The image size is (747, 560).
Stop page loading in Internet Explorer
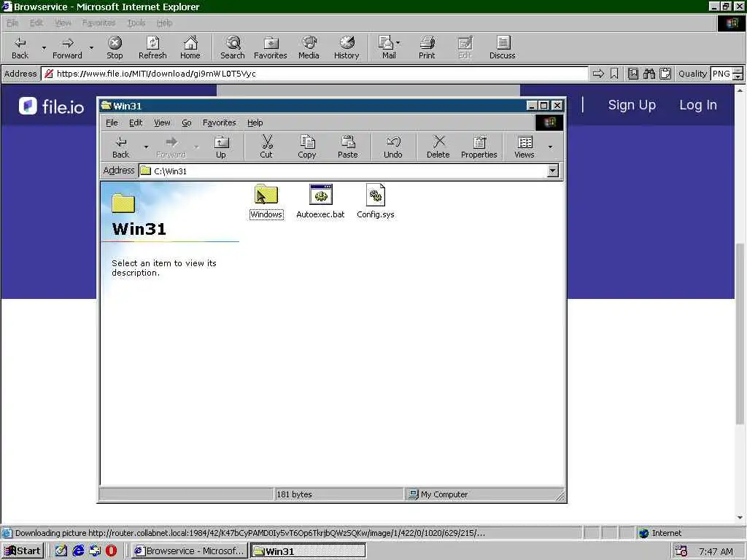(115, 47)
